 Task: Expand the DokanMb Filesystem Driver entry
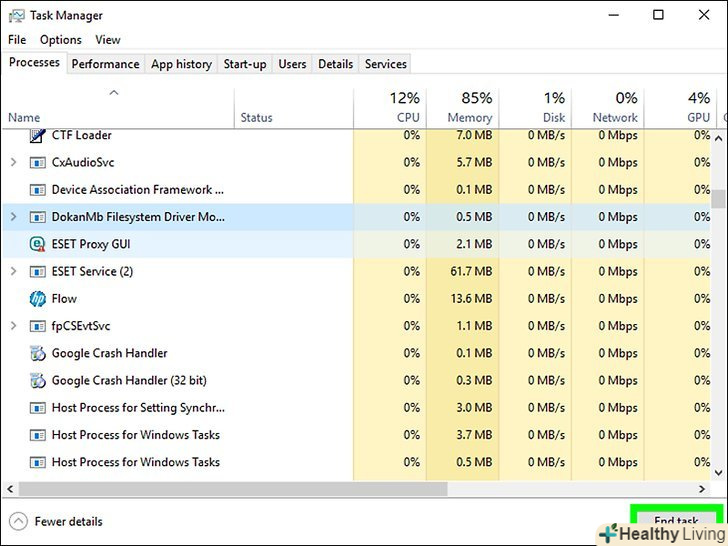[13, 217]
